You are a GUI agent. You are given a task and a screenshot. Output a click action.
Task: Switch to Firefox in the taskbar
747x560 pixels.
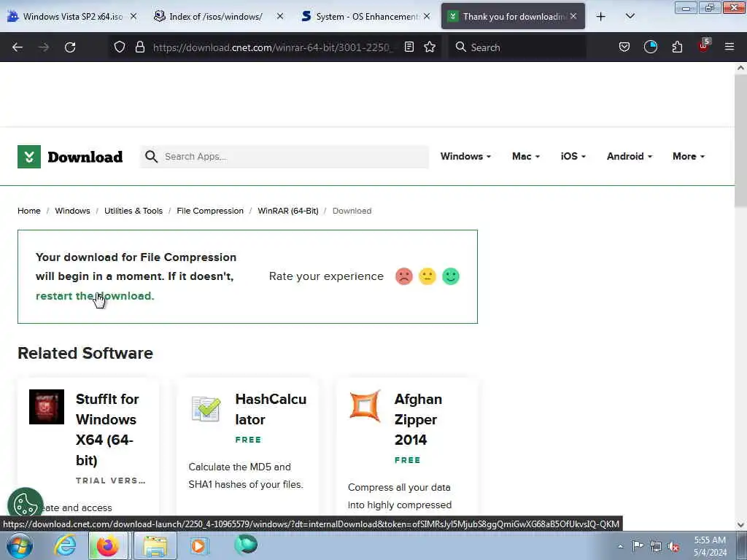(x=108, y=545)
